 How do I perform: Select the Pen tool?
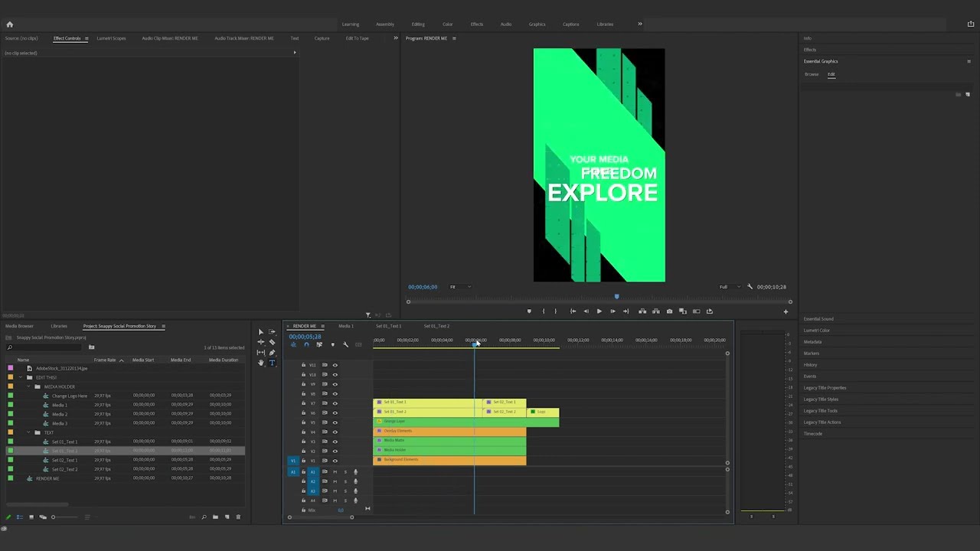[x=272, y=353]
